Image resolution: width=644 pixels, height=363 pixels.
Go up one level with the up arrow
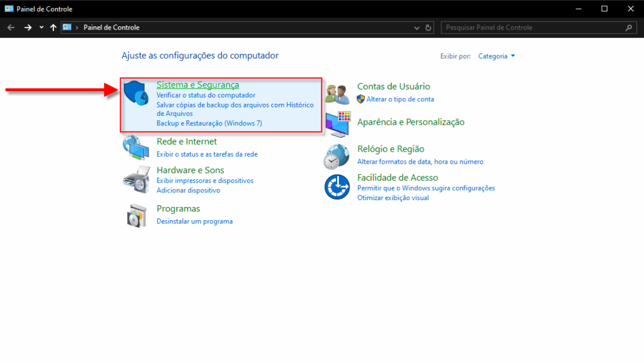click(x=53, y=28)
